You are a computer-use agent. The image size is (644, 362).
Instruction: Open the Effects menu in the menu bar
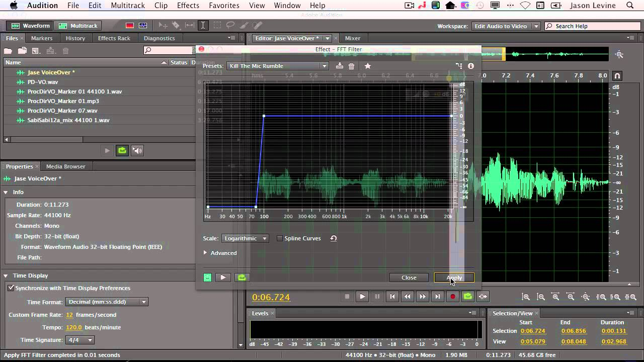[188, 6]
